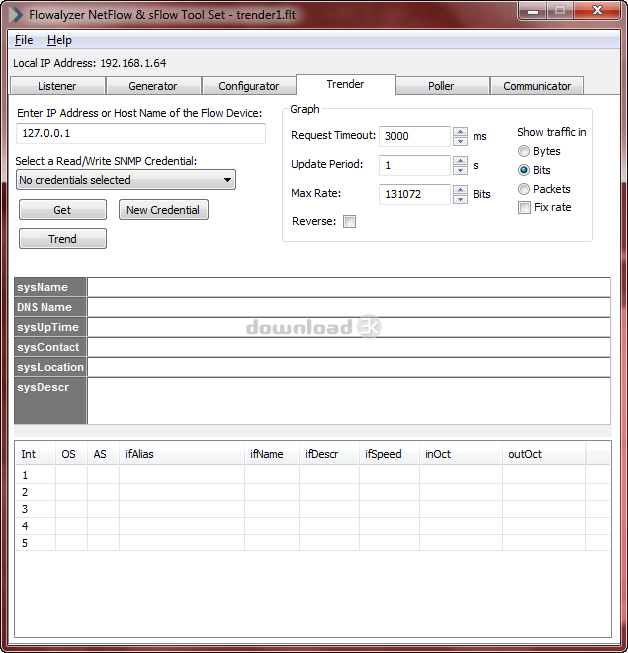Viewport: 628px width, 653px height.
Task: Click the Flowalyzer app icon in title bar
Action: [16, 15]
